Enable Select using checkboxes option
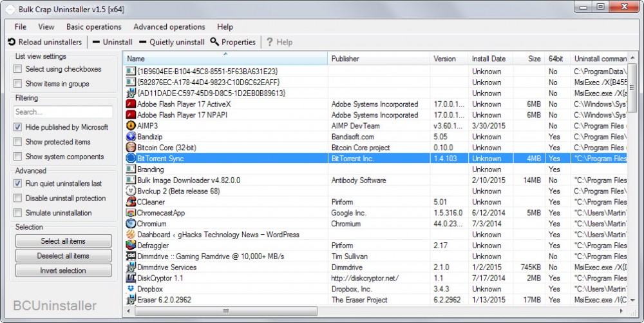Screen dimensions: 644x323 pos(18,69)
